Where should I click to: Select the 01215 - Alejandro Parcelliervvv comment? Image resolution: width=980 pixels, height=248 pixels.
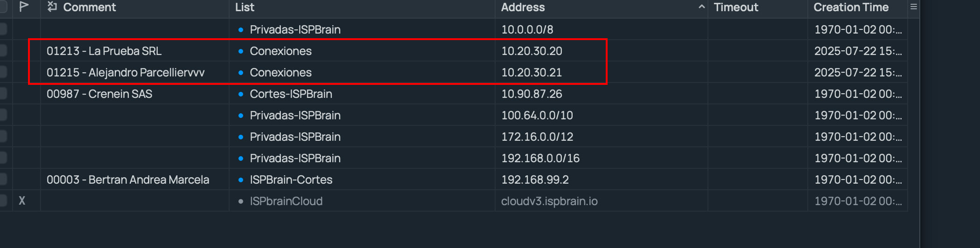[x=126, y=73]
